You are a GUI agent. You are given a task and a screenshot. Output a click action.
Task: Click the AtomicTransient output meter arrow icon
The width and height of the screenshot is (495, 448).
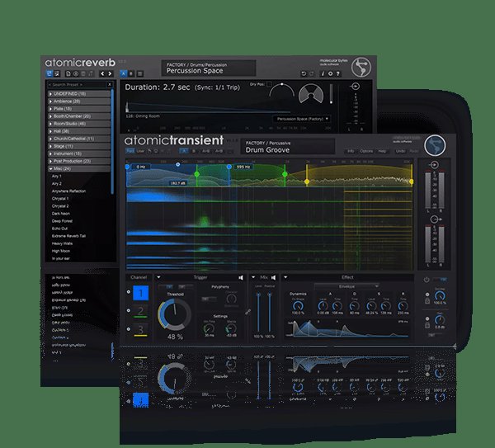[435, 219]
